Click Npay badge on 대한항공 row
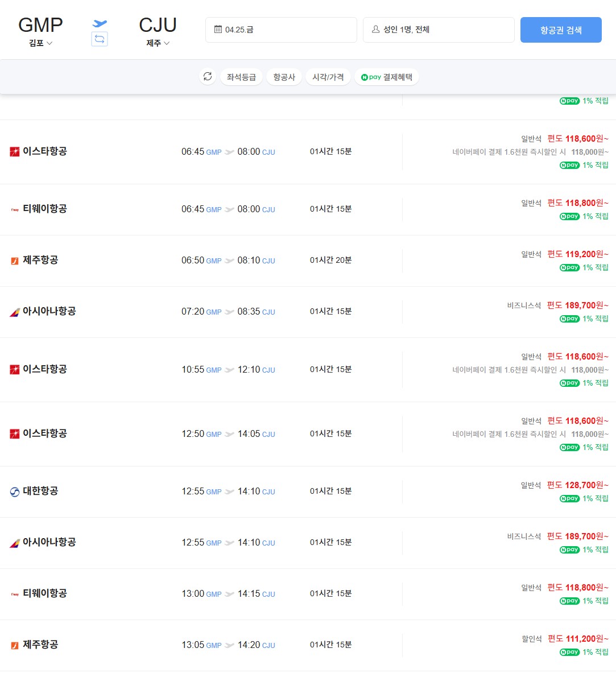The height and width of the screenshot is (673, 616). pyautogui.click(x=569, y=498)
